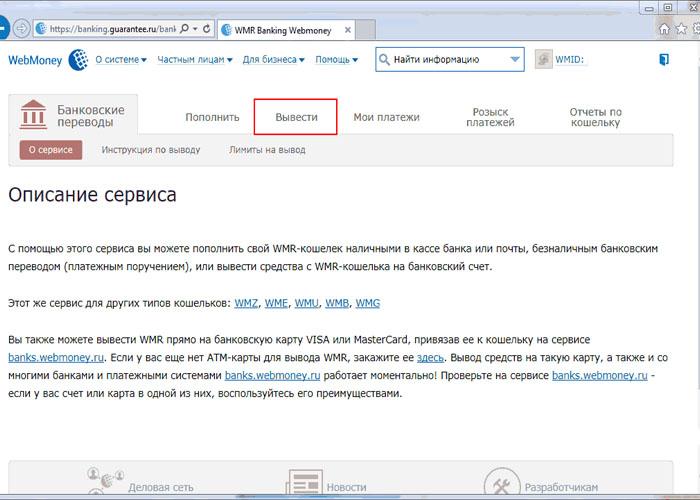Open the Пополнить tab
Viewport: 700px width, 500px height.
click(212, 117)
